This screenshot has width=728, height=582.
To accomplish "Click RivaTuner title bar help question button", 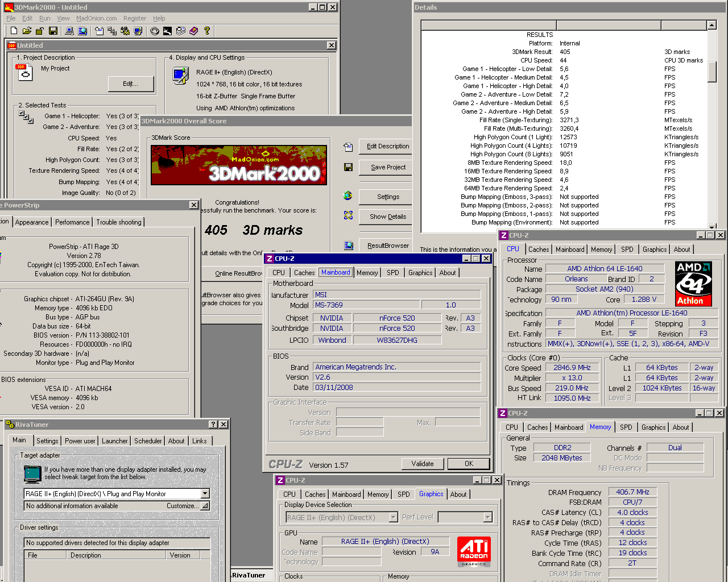I will tap(213, 425).
